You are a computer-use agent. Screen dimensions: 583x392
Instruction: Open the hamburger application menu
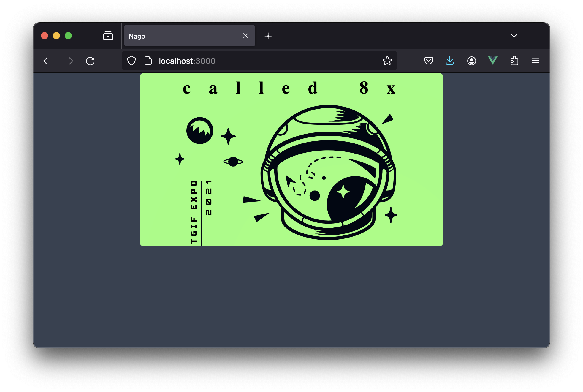(x=535, y=61)
